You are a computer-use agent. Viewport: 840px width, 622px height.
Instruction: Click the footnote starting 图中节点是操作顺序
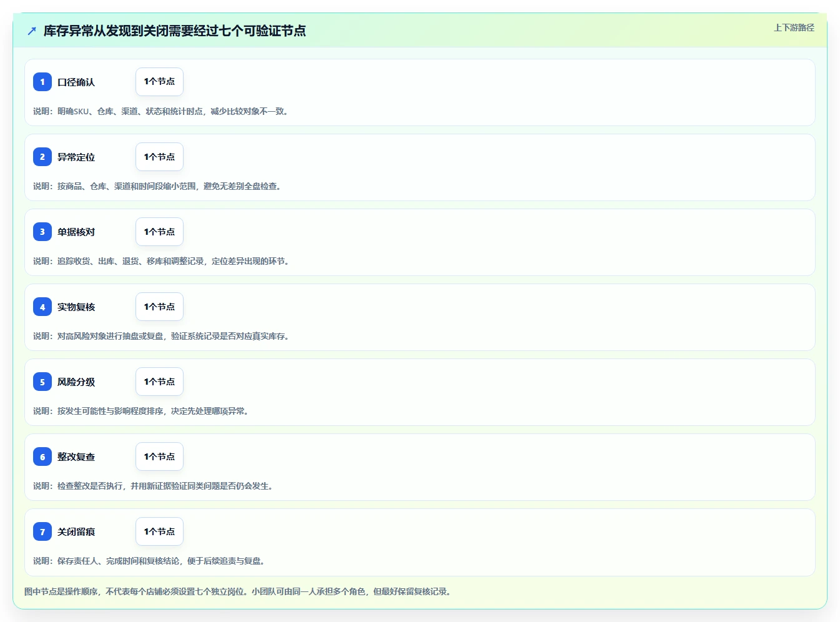click(x=238, y=591)
